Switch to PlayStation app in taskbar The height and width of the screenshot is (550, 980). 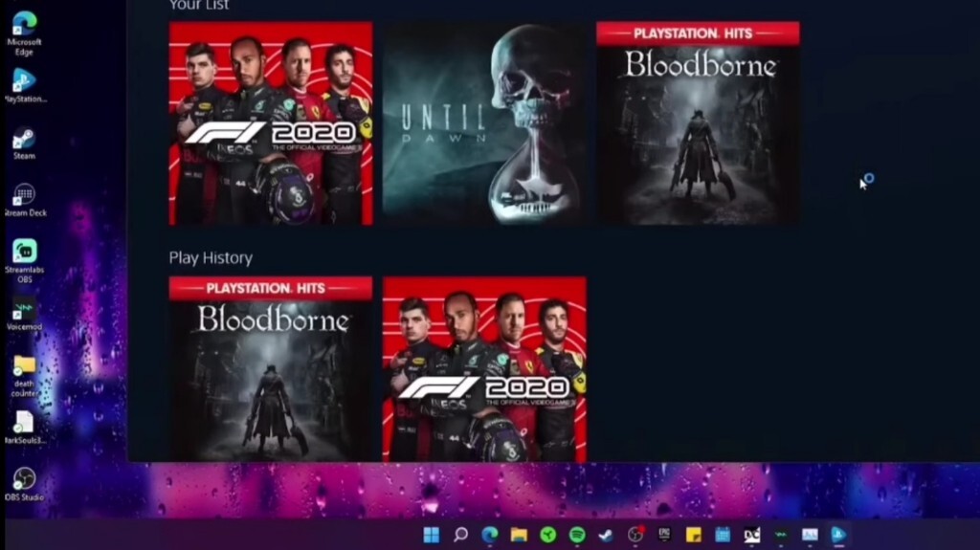tap(838, 535)
